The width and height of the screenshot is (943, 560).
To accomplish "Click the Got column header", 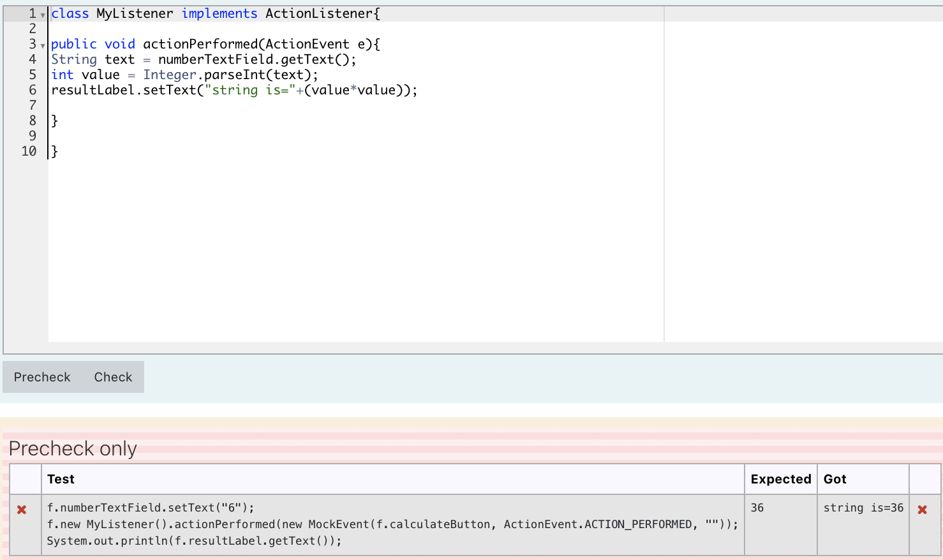I will [x=835, y=479].
